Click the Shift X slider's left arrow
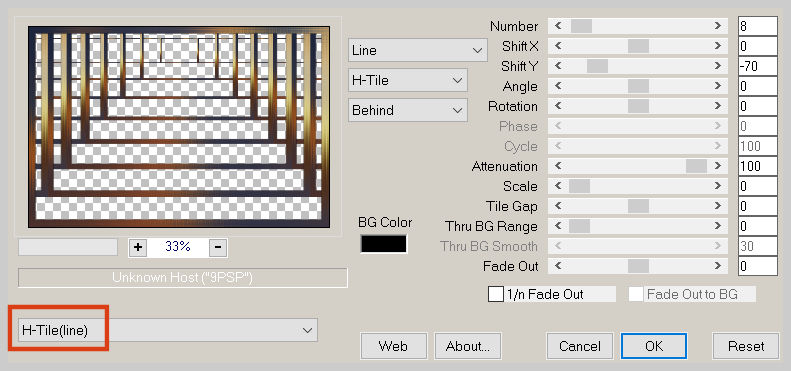The width and height of the screenshot is (791, 371). tap(557, 46)
